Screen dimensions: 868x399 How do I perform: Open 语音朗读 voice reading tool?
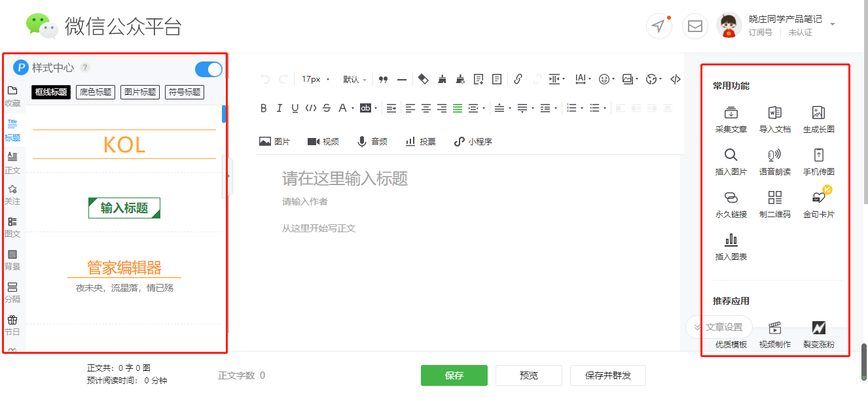point(775,162)
